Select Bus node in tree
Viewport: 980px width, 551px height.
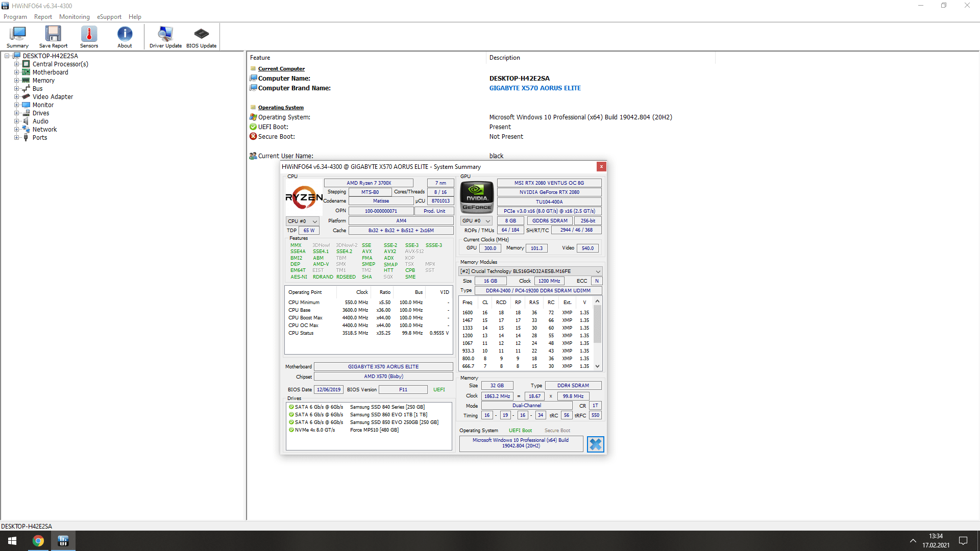tap(37, 89)
